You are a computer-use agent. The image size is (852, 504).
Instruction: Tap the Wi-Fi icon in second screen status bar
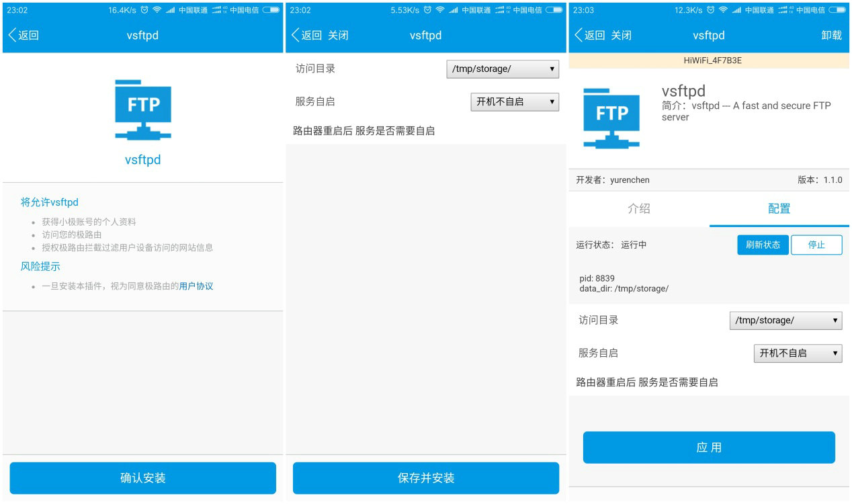(440, 10)
